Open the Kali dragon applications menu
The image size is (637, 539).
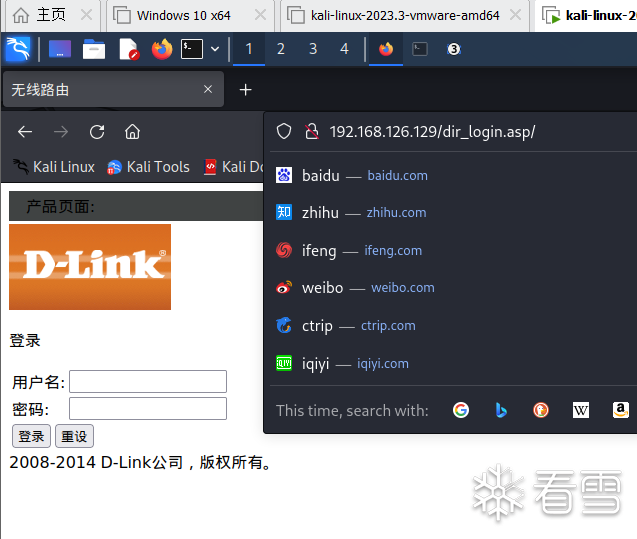[18, 49]
